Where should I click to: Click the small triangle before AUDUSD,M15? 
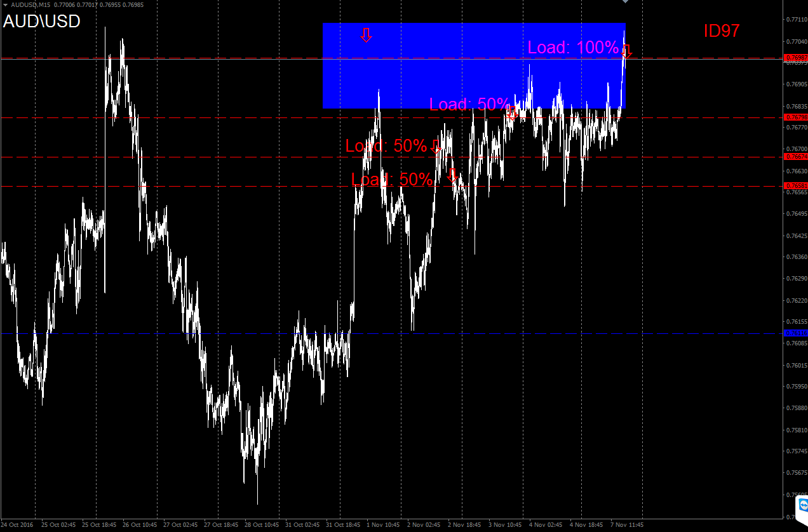[5, 5]
